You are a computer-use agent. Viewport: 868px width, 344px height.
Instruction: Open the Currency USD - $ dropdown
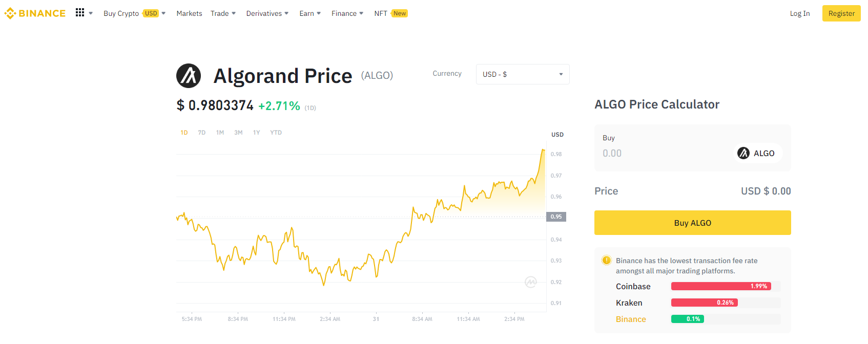point(522,74)
